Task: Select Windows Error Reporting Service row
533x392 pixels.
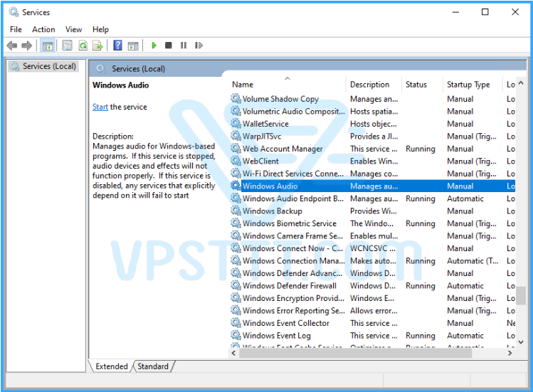Action: click(373, 310)
